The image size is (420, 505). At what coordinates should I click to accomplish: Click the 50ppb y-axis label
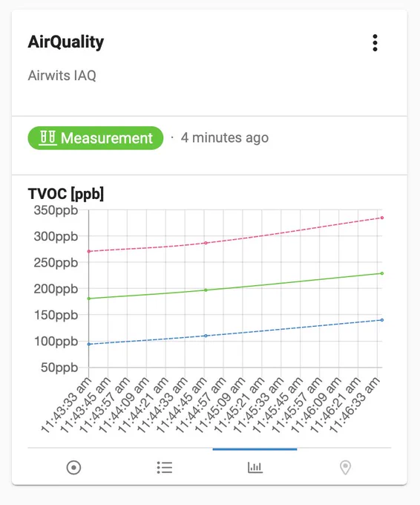(59, 368)
